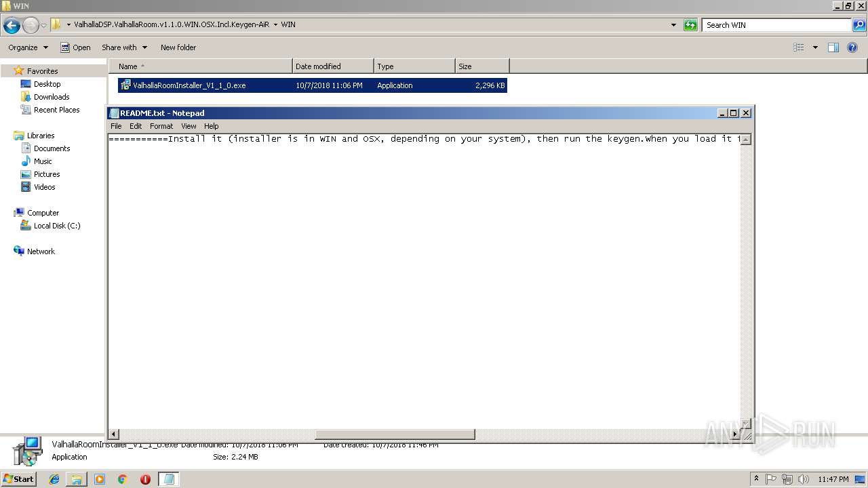Focus the Search WIN box
This screenshot has width=868, height=488.
[x=777, y=25]
